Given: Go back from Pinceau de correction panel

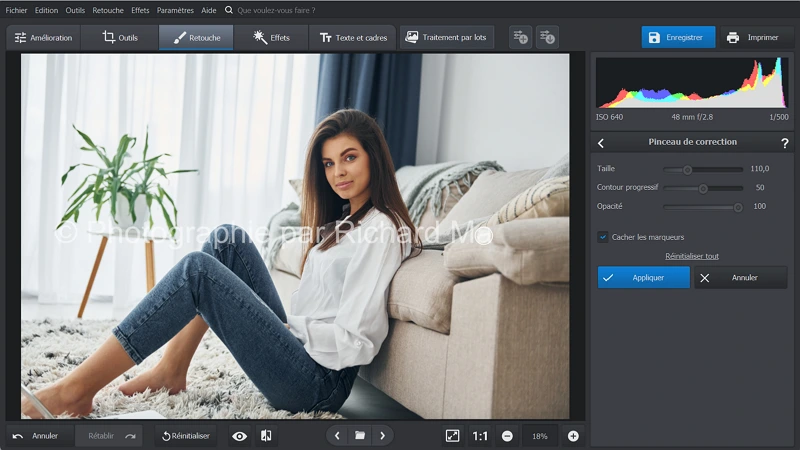Looking at the screenshot, I should (x=601, y=143).
